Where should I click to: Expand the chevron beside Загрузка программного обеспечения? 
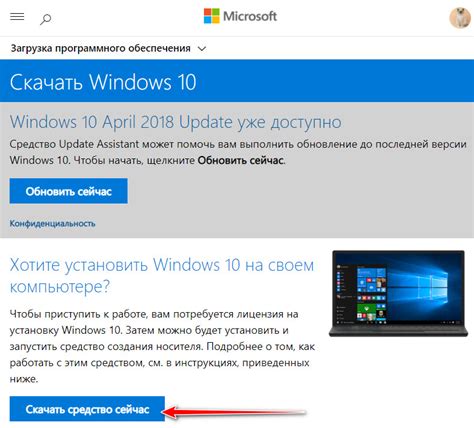[x=202, y=49]
